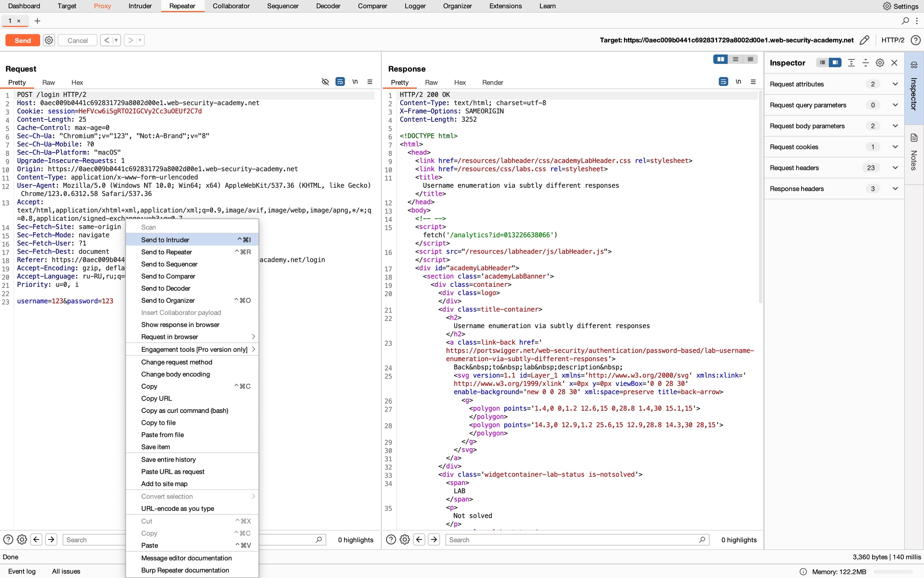Edit target with pencil icon
The height and width of the screenshot is (578, 924).
[864, 40]
